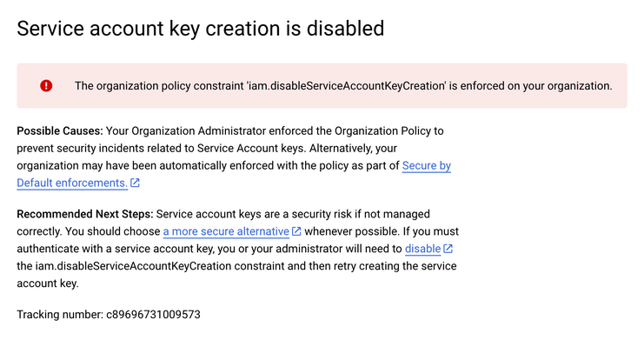The height and width of the screenshot is (347, 644).
Task: Click 'The organization policy constraint' banner text
Action: [x=159, y=85]
